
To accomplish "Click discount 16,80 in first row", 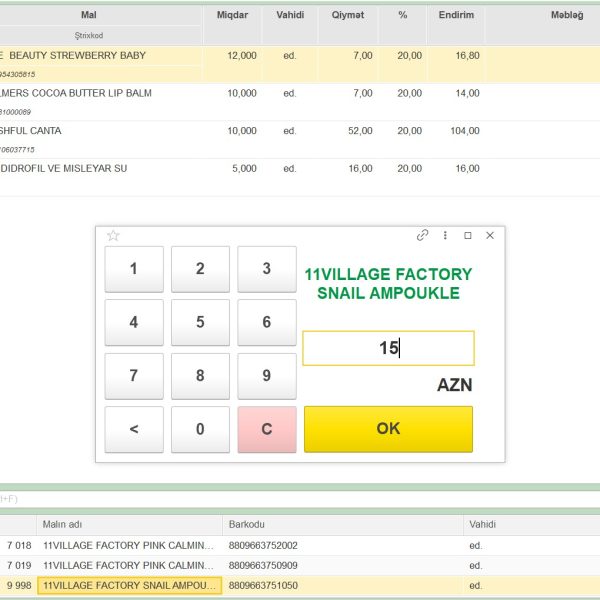I will (x=467, y=55).
